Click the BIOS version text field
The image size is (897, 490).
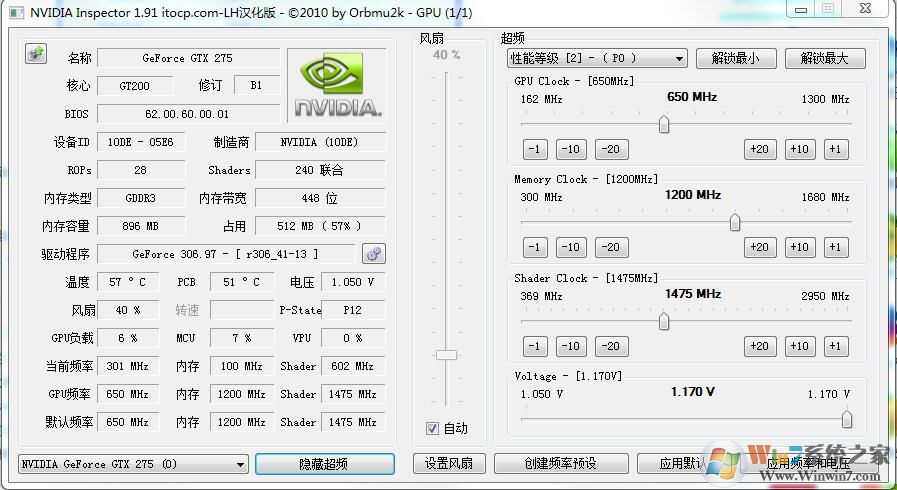point(186,114)
